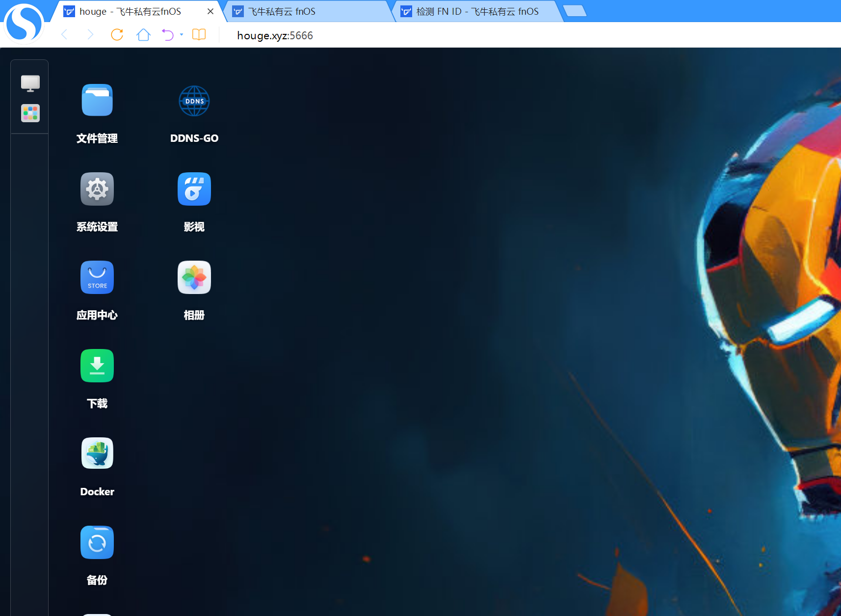
Task: Click the undo closed tab icon
Action: click(168, 34)
